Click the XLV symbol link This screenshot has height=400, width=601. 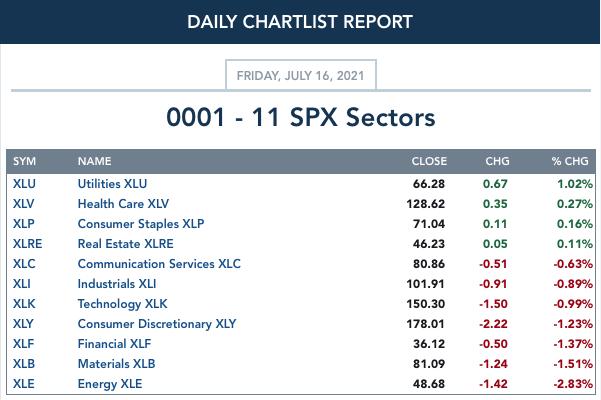click(23, 204)
